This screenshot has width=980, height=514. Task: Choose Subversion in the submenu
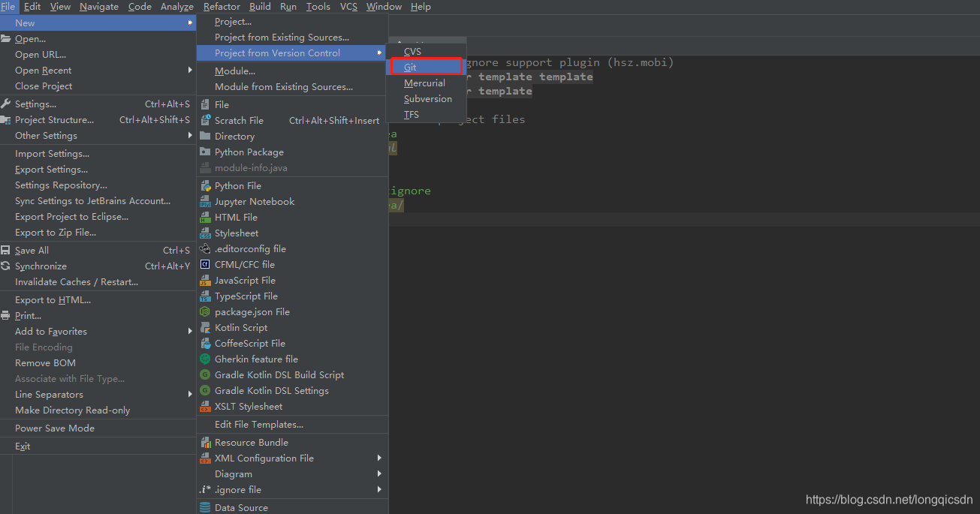click(426, 99)
